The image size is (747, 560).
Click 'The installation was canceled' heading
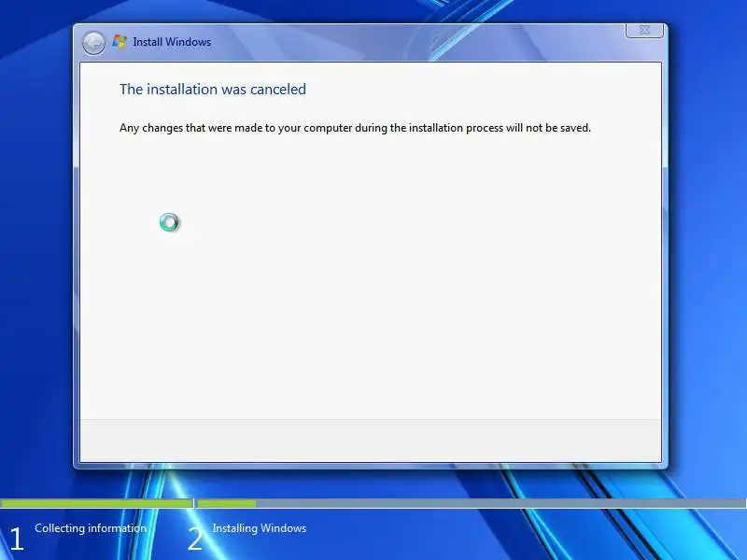click(x=213, y=90)
